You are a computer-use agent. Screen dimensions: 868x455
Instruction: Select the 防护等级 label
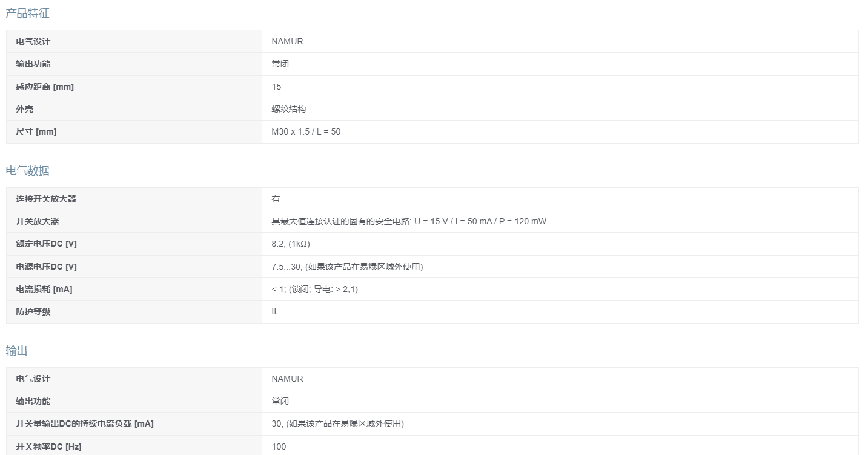tap(33, 311)
